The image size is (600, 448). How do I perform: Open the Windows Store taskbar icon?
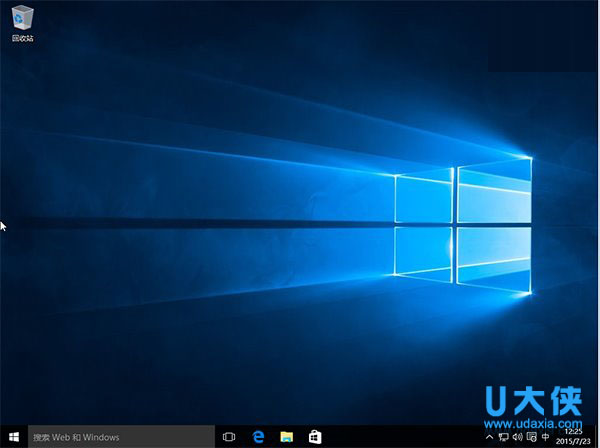[x=315, y=437]
